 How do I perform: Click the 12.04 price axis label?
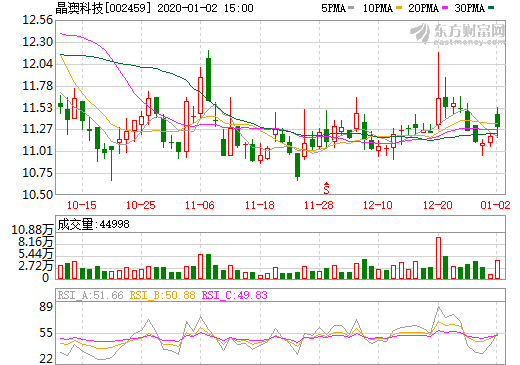point(37,64)
